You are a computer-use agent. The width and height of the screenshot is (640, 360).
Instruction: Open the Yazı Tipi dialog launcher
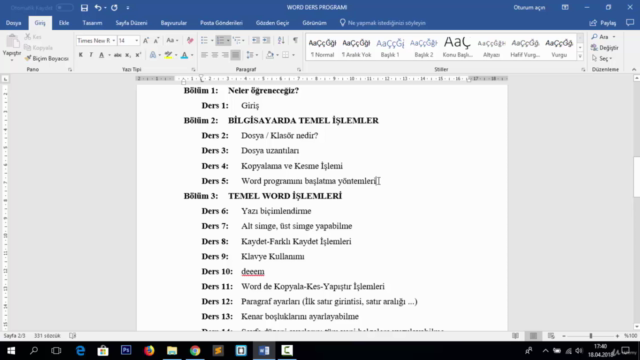pyautogui.click(x=193, y=70)
